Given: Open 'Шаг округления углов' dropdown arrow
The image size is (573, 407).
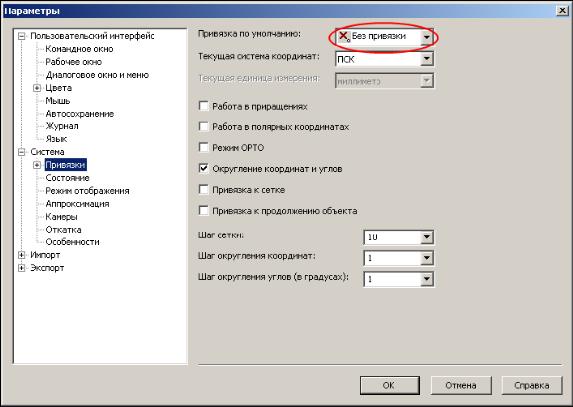Looking at the screenshot, I should coord(426,279).
